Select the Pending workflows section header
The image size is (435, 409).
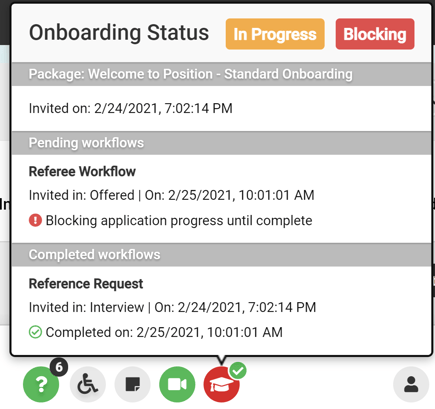click(x=221, y=143)
